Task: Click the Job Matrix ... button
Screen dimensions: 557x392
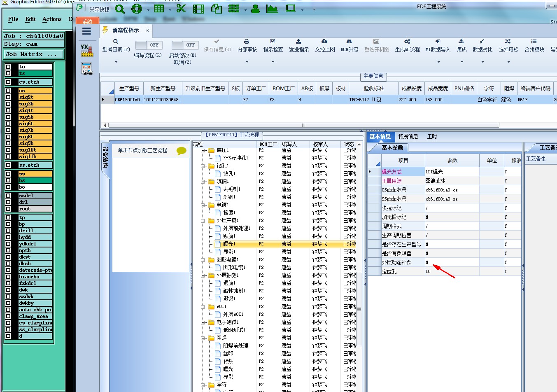Action: pos(34,54)
